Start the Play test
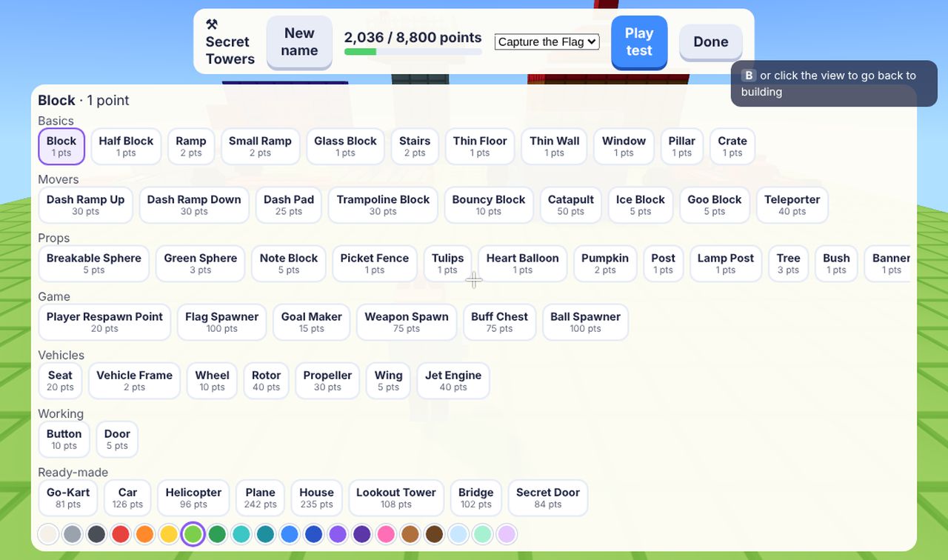948x560 pixels. pyautogui.click(x=639, y=42)
